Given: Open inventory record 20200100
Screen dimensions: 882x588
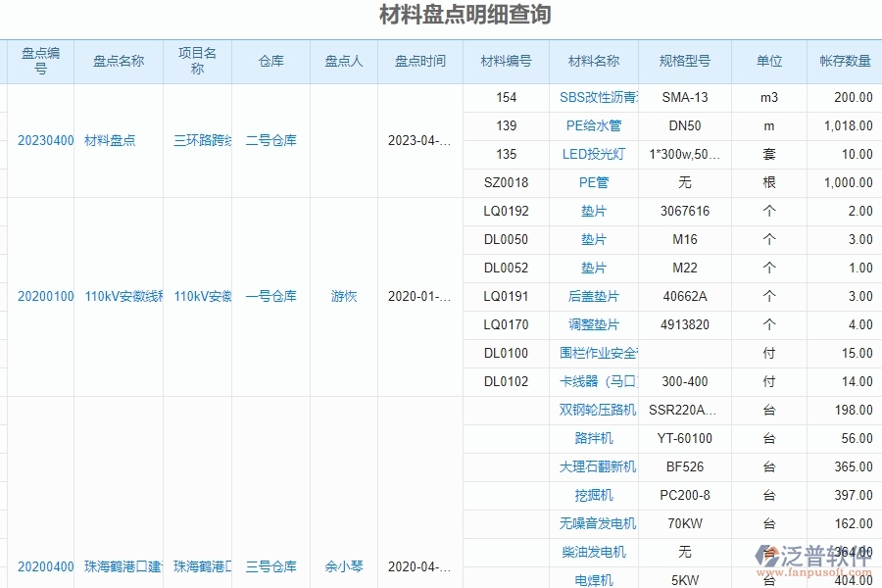Looking at the screenshot, I should pyautogui.click(x=45, y=296).
